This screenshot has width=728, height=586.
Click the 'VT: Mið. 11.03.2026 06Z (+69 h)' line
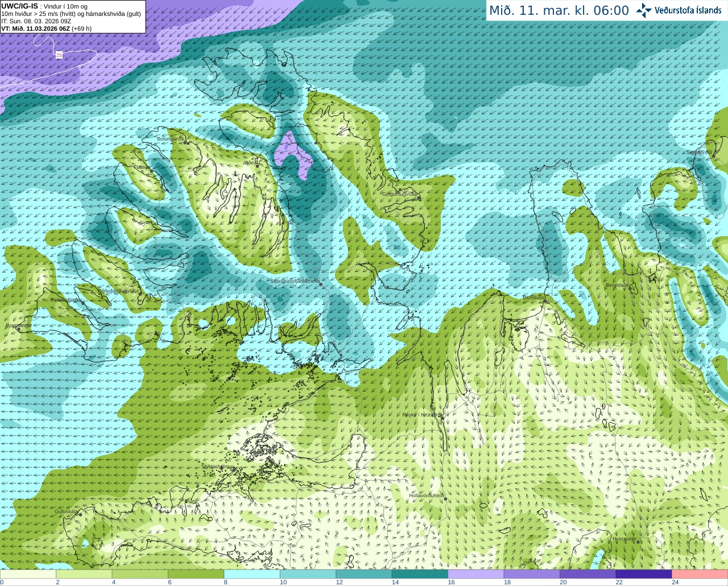[46, 28]
